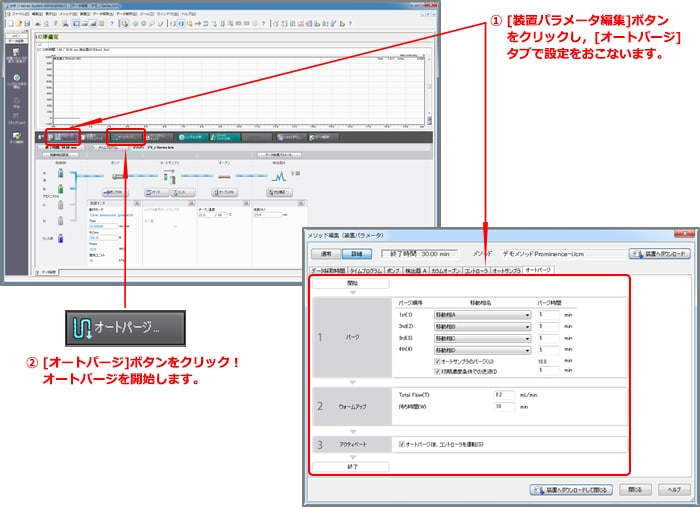Click the pump unit icon in flow diagram

(x=119, y=177)
